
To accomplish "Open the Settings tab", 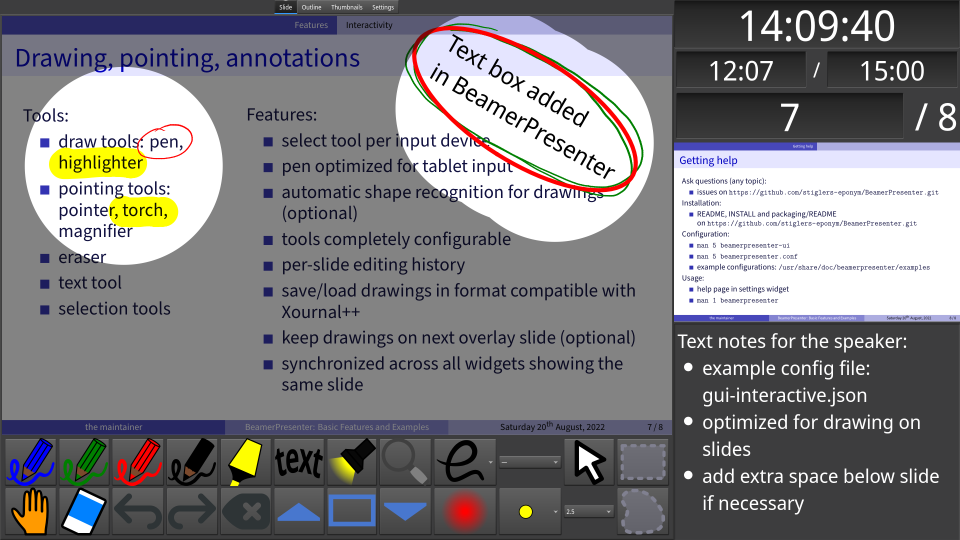I will [x=383, y=7].
